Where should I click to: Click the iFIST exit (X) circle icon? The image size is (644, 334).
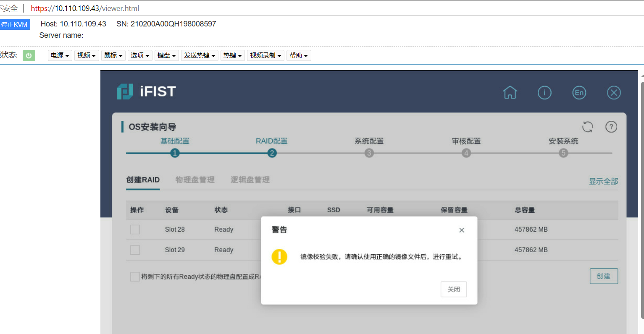tap(614, 92)
